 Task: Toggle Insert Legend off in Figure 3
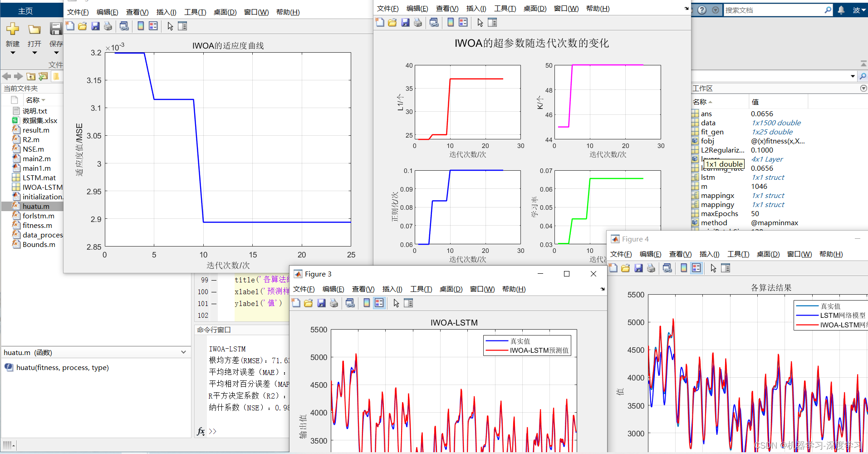[x=379, y=303]
